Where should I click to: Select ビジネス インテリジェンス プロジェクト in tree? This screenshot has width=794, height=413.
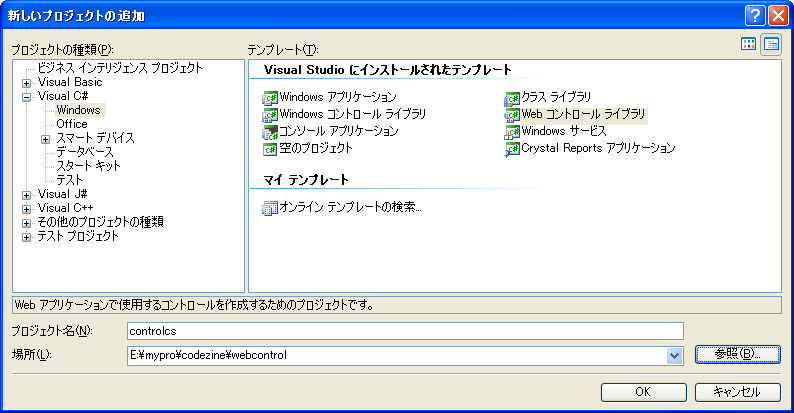[x=120, y=68]
